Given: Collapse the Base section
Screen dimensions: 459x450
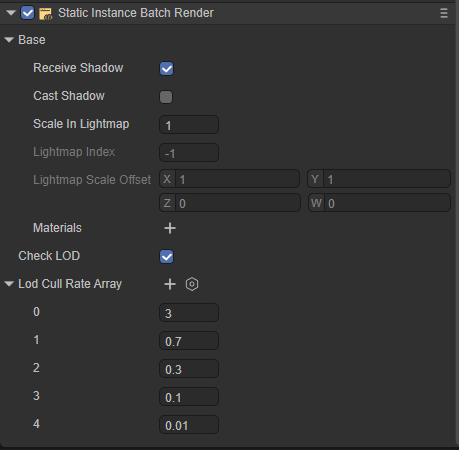Looking at the screenshot, I should pyautogui.click(x=9, y=40).
